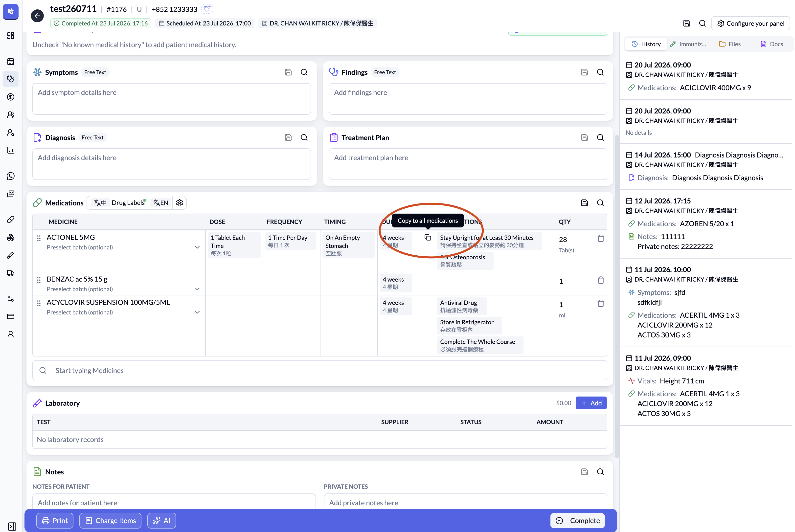Click the diagnosis details text area

(x=171, y=164)
